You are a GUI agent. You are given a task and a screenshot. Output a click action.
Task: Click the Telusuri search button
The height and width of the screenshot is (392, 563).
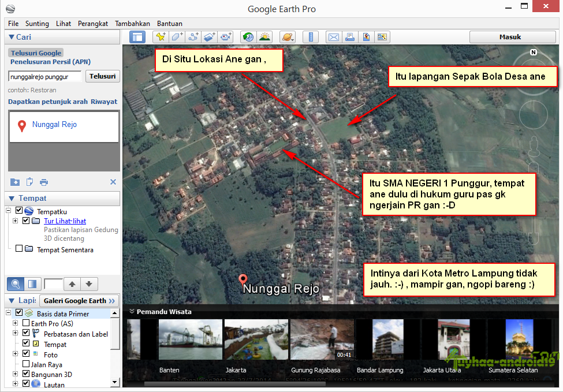pyautogui.click(x=103, y=76)
